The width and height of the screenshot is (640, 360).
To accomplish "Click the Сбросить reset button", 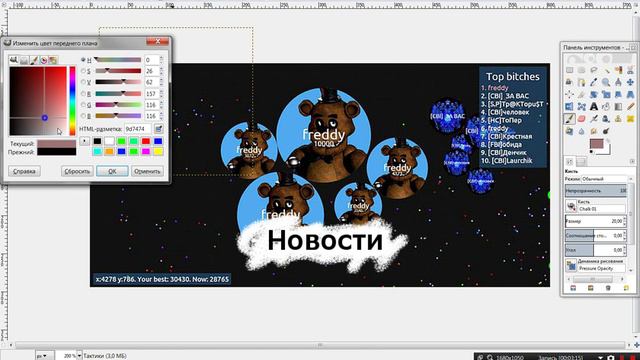I will coord(77,171).
